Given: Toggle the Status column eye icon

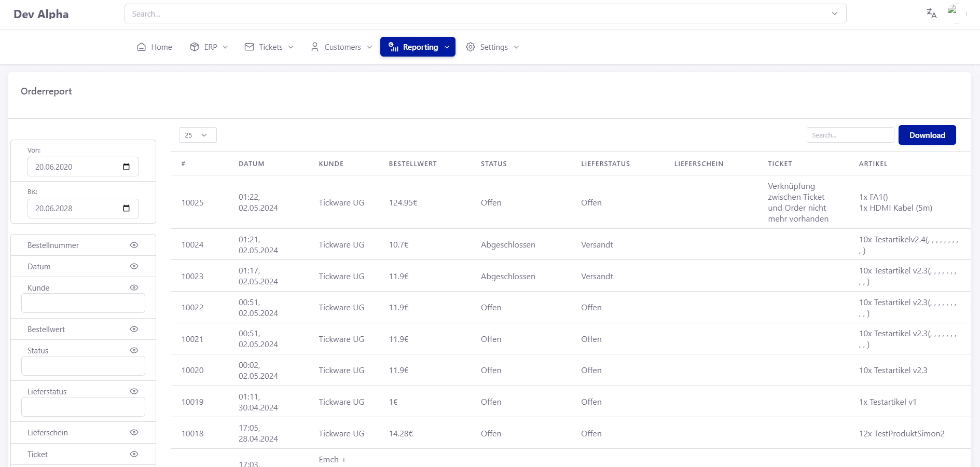Looking at the screenshot, I should (134, 350).
